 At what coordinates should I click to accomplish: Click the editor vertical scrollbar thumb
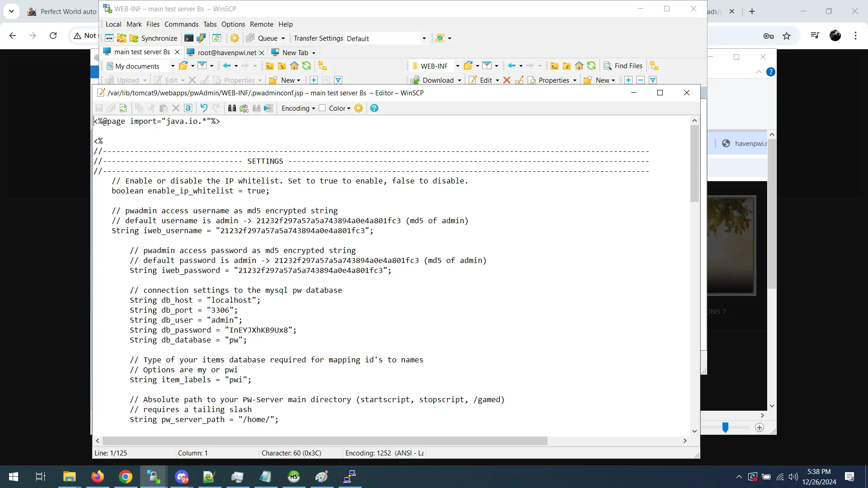tap(694, 164)
